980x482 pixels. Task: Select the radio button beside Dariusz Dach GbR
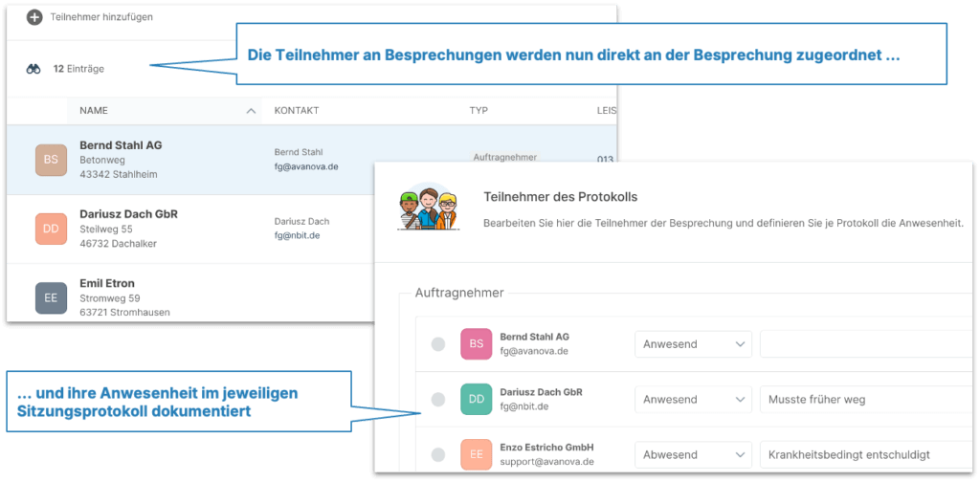[x=438, y=399]
